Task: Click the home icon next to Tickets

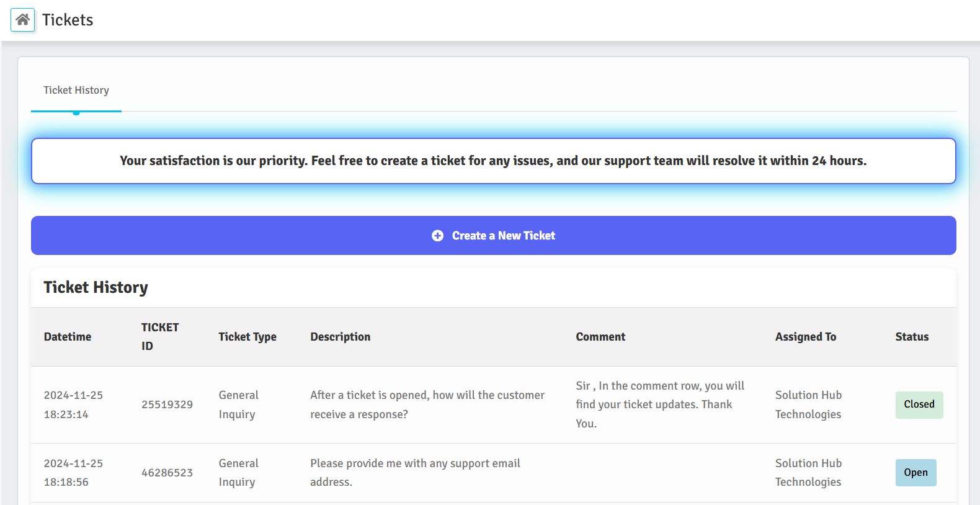Action: (23, 20)
